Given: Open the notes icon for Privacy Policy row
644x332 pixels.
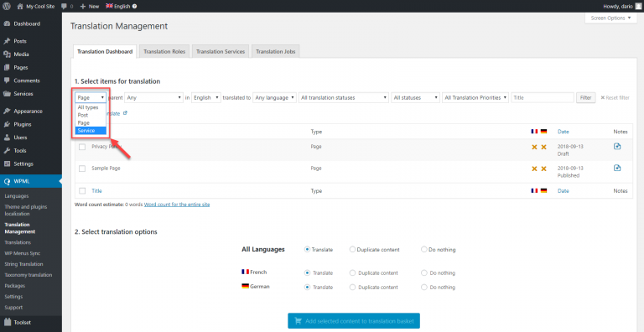Looking at the screenshot, I should [x=617, y=146].
